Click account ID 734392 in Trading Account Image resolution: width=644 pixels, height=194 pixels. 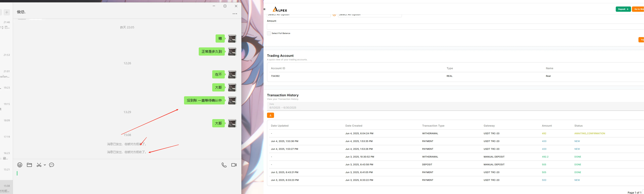pyautogui.click(x=275, y=76)
